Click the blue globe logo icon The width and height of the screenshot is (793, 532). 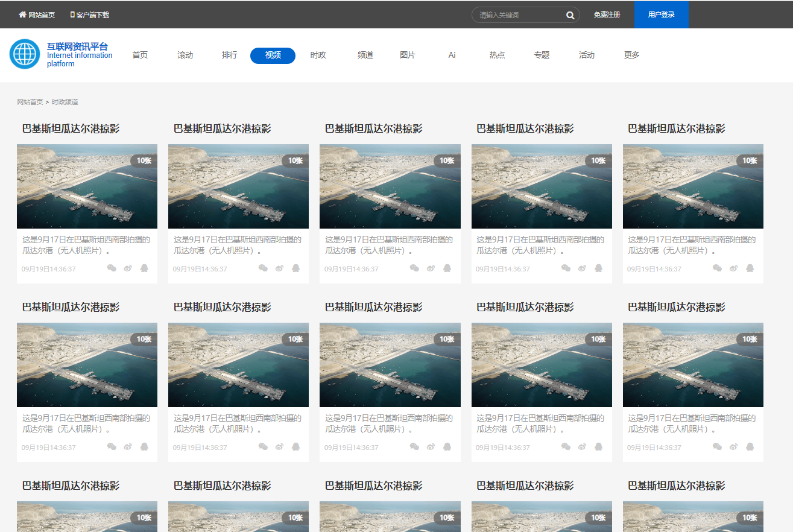25,54
